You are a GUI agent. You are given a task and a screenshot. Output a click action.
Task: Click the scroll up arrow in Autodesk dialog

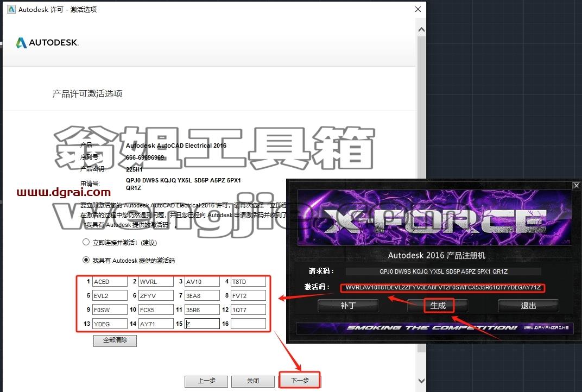(421, 30)
